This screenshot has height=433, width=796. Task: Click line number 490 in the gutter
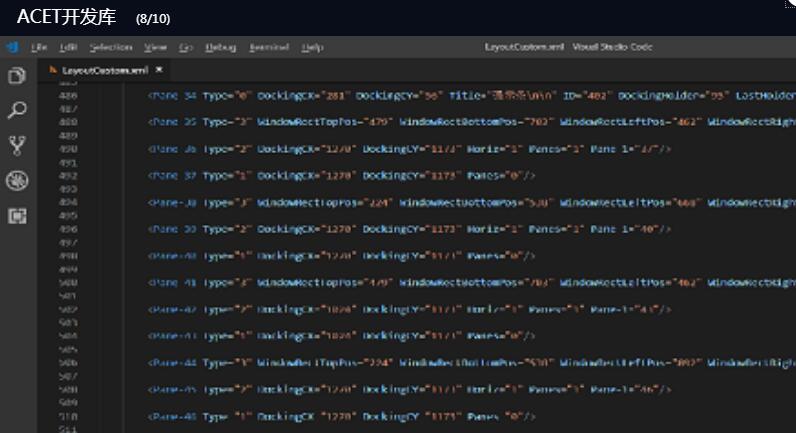point(69,149)
